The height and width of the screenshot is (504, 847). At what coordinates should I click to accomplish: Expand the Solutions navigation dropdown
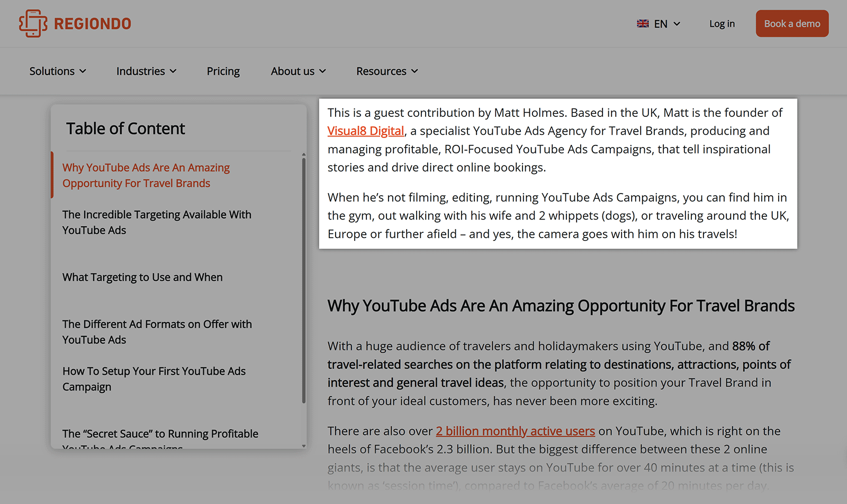click(57, 71)
